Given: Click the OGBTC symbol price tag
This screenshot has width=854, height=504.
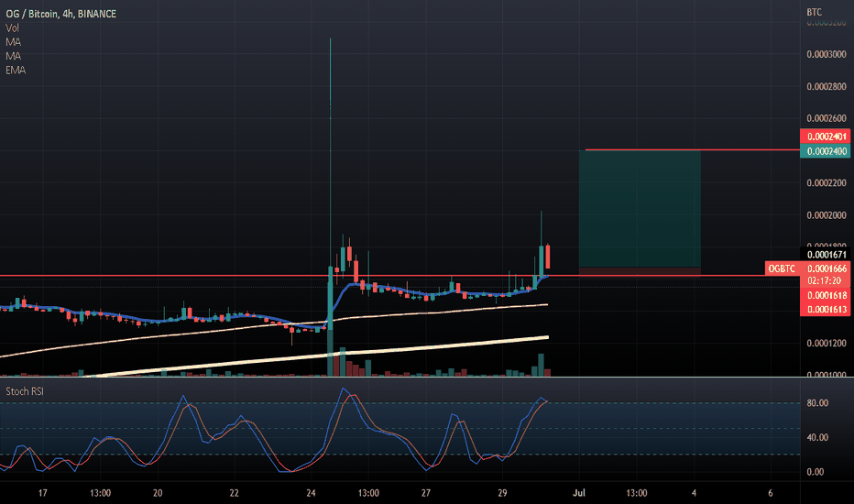Looking at the screenshot, I should tap(782, 268).
